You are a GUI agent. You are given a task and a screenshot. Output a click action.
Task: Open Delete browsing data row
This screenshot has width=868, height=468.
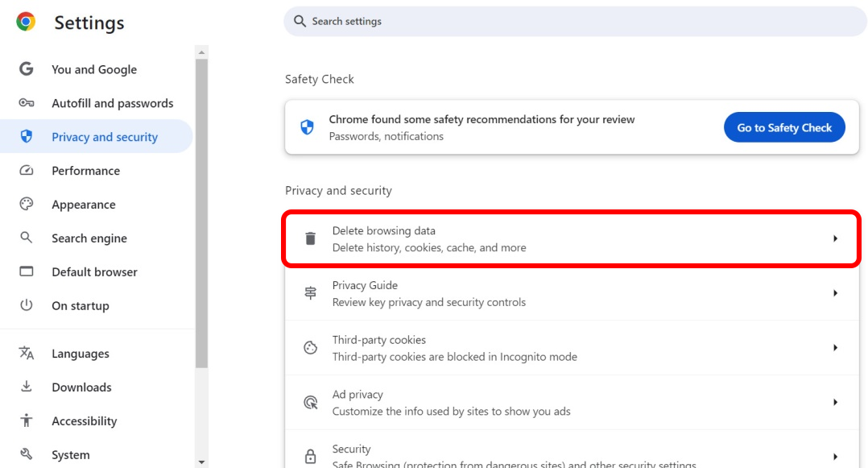point(572,238)
